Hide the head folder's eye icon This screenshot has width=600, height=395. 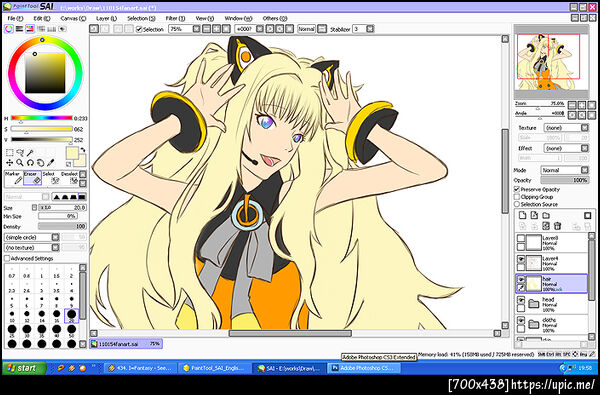[521, 300]
